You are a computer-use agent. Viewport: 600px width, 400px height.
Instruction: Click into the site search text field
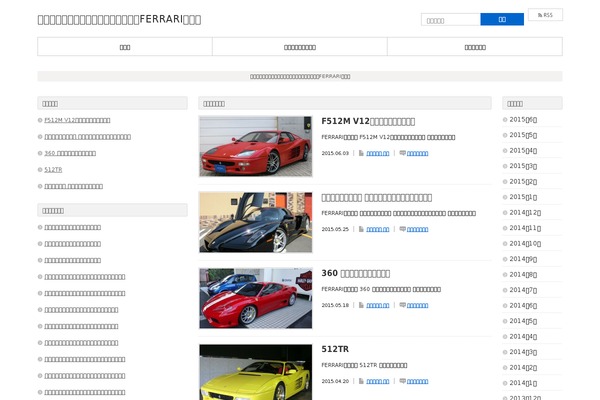(451, 20)
